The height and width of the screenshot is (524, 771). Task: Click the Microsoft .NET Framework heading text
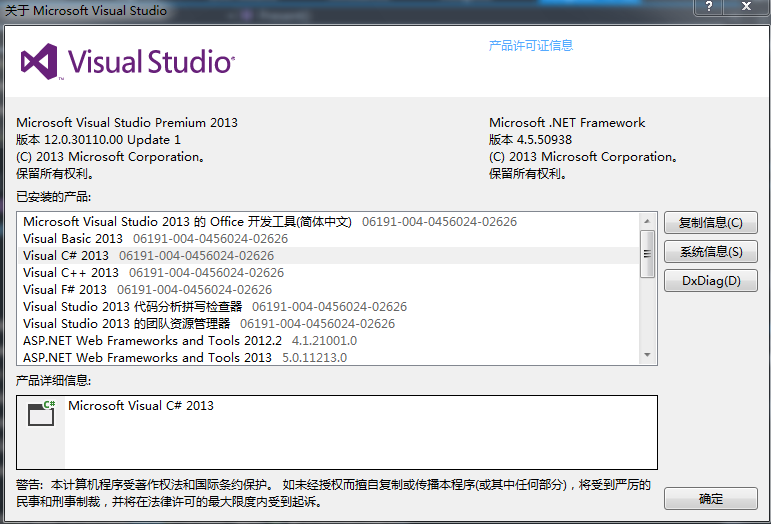[567, 122]
